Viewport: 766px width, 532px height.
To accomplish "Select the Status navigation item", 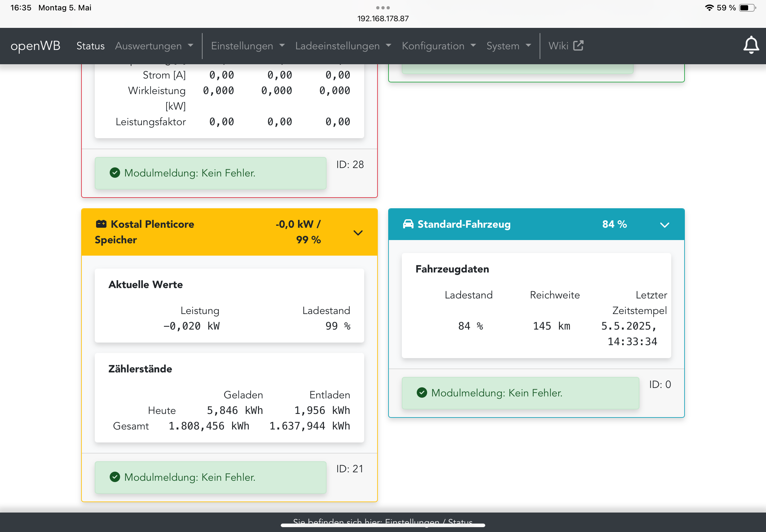I will (90, 46).
